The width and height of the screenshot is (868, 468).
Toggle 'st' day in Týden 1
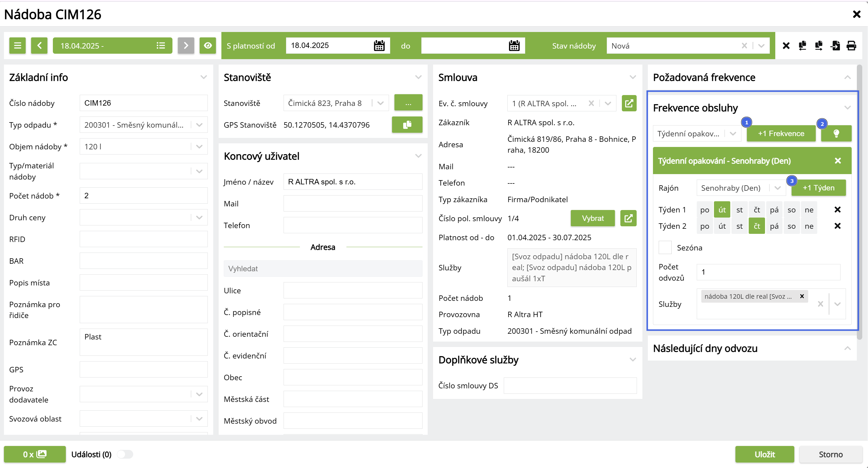point(739,210)
